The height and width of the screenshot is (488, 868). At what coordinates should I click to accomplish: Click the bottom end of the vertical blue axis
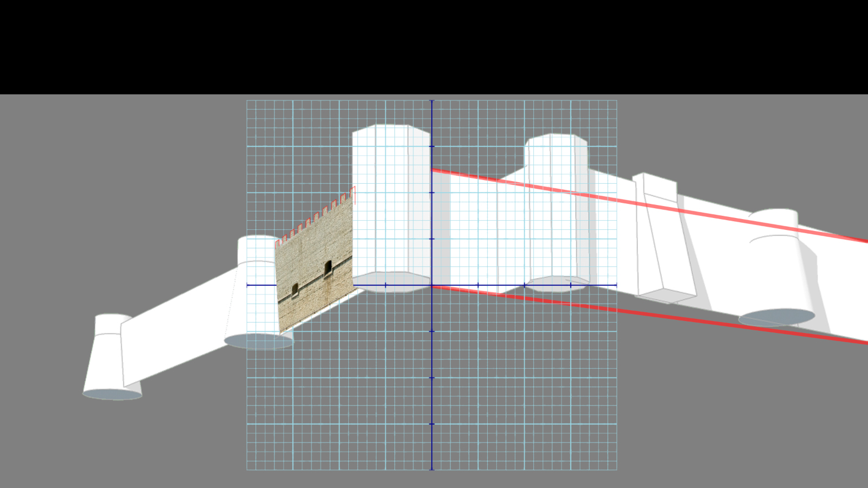[432, 468]
